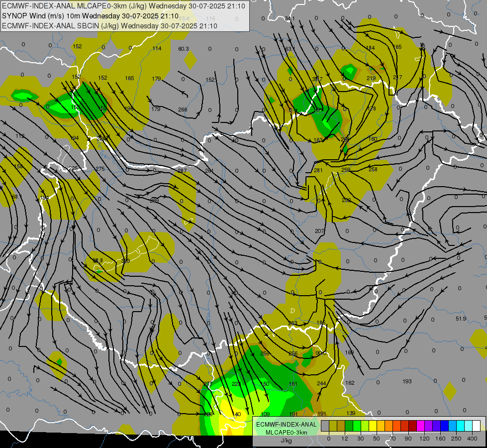Click the map value '169'
Screen dimensions: 487x448
click(349, 352)
